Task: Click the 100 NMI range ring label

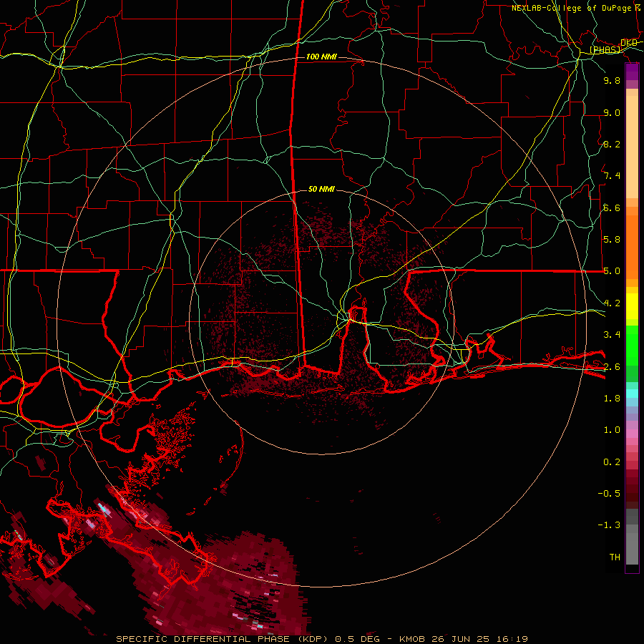Action: coord(321,57)
